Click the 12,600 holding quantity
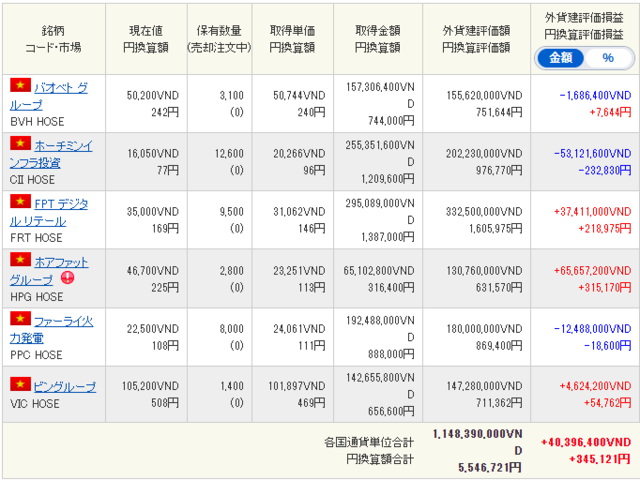 click(x=229, y=153)
